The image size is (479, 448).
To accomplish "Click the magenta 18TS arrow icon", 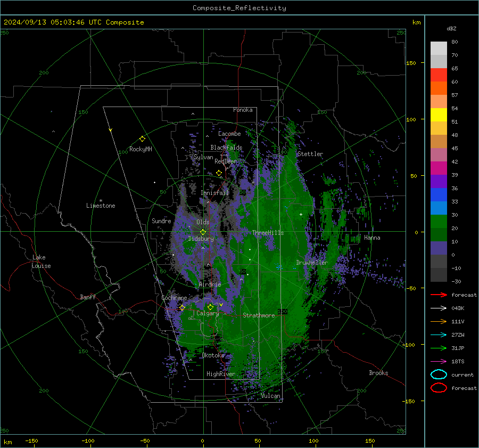I will pyautogui.click(x=439, y=362).
